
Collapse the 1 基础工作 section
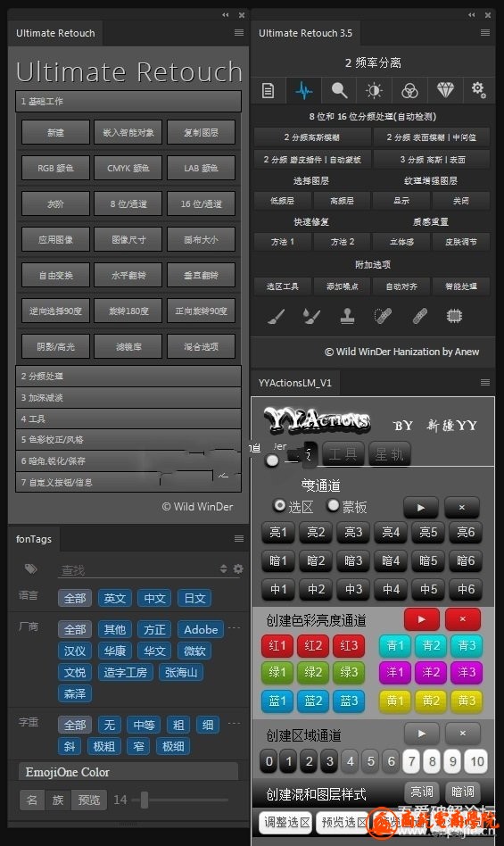128,101
